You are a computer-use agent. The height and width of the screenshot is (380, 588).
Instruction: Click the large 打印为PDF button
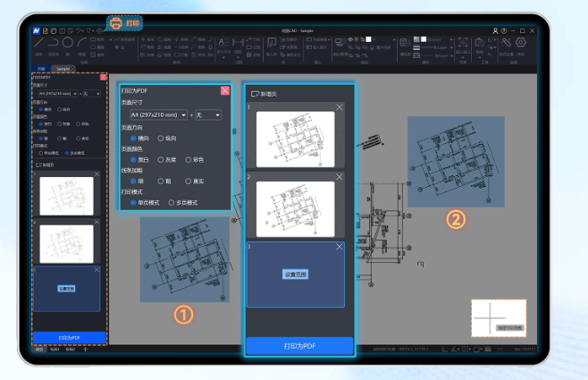[300, 345]
